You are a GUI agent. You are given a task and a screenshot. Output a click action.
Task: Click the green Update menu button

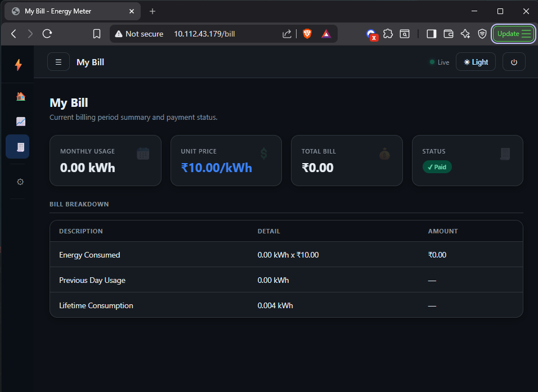pyautogui.click(x=513, y=34)
